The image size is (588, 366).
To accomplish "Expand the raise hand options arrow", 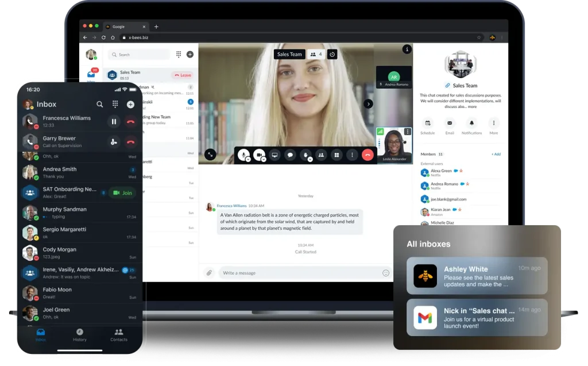I will [x=311, y=159].
